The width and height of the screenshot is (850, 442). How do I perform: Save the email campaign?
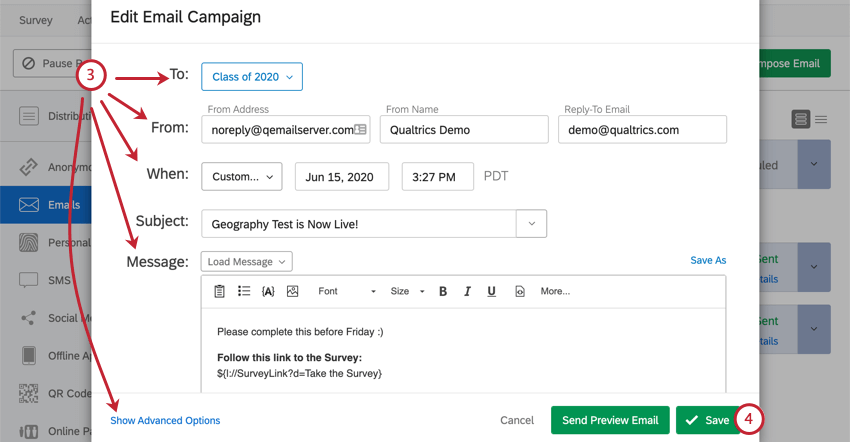[705, 420]
